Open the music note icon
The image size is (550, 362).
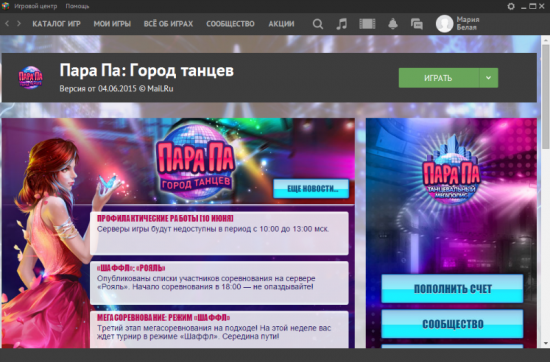tap(342, 24)
